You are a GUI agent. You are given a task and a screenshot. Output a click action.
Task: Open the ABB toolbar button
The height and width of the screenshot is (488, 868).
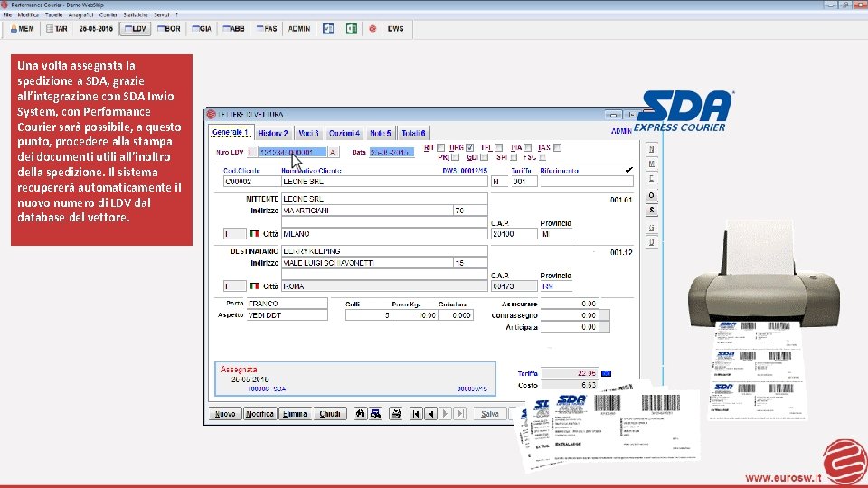[233, 29]
